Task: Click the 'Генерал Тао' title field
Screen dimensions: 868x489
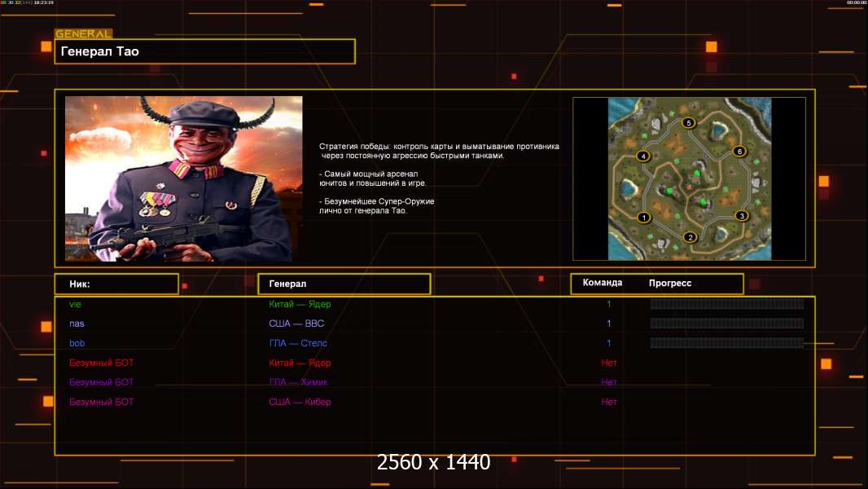Action: click(x=205, y=51)
